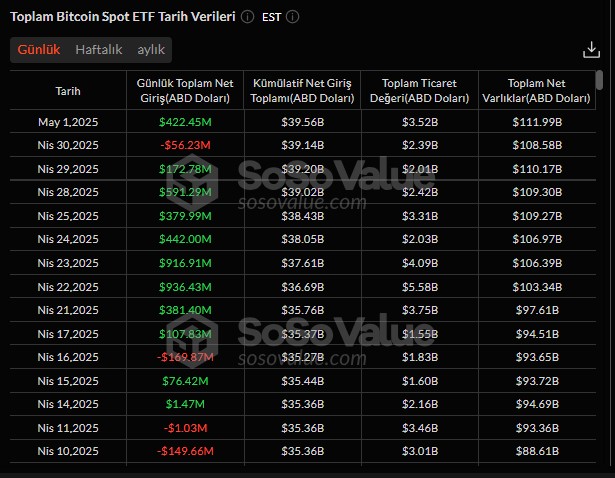Viewport: 615px width, 478px height.
Task: Click the $88.61B net assets value
Action: pos(537,451)
